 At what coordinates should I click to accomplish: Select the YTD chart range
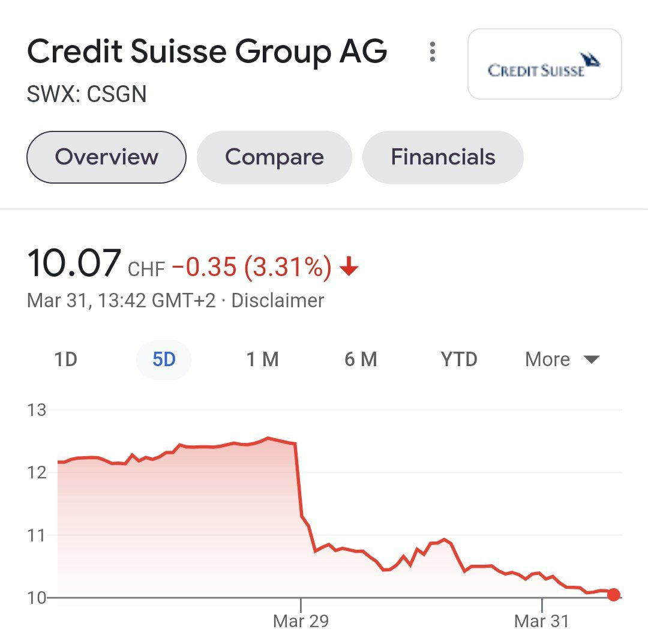coord(459,359)
